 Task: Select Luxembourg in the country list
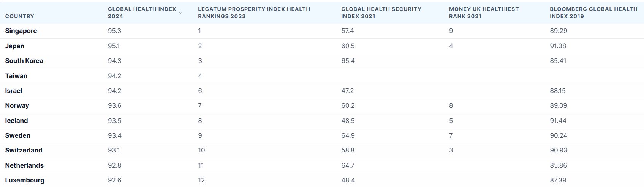point(25,180)
